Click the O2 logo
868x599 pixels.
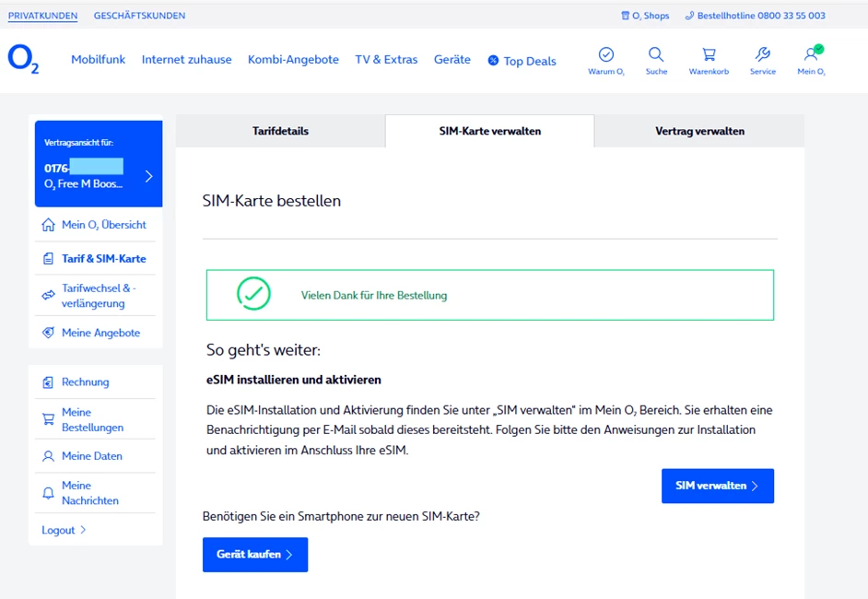pos(23,59)
